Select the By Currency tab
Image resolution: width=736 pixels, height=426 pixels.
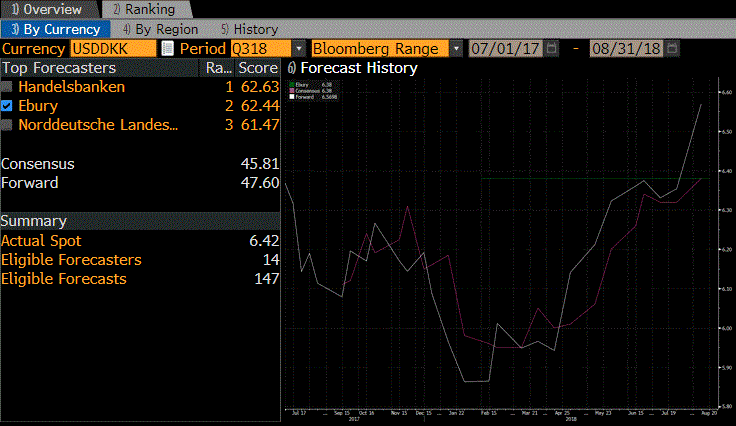coord(56,29)
